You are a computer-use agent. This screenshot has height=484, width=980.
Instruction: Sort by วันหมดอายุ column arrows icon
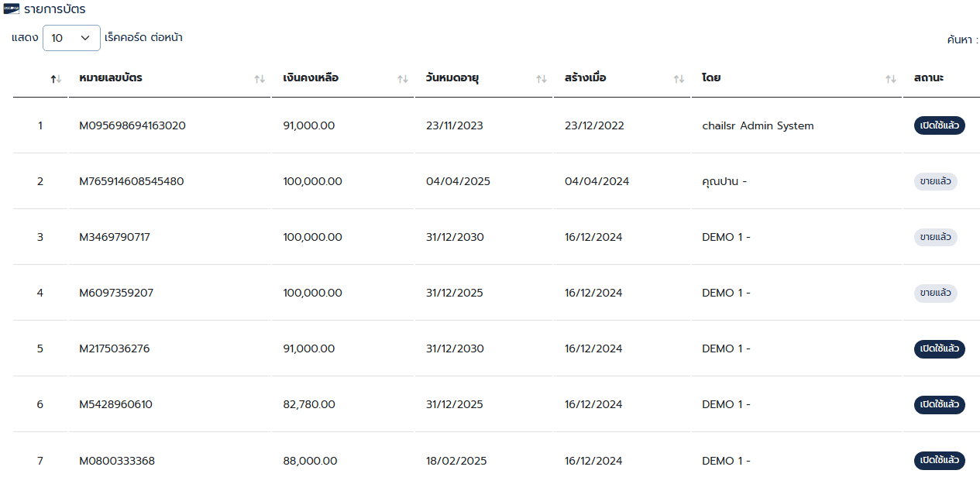click(x=542, y=79)
